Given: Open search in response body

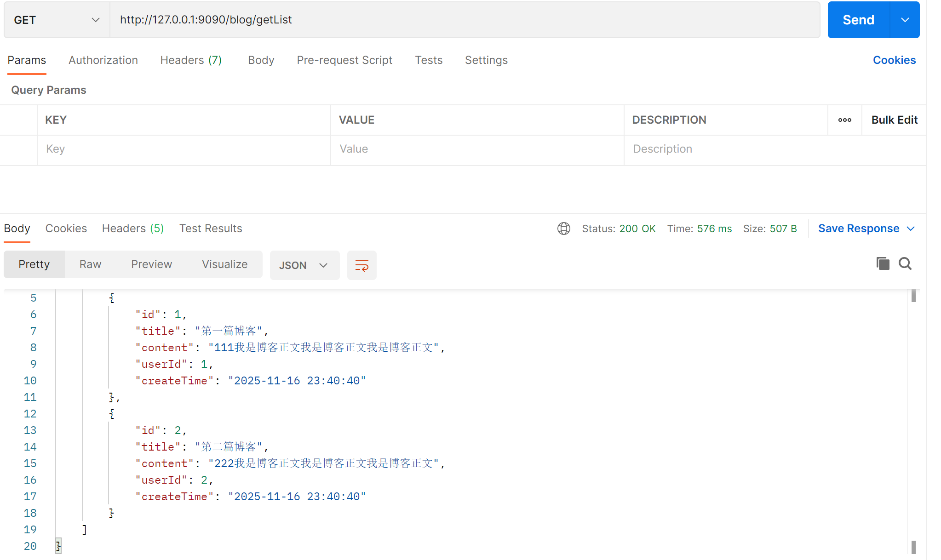Looking at the screenshot, I should tap(905, 264).
